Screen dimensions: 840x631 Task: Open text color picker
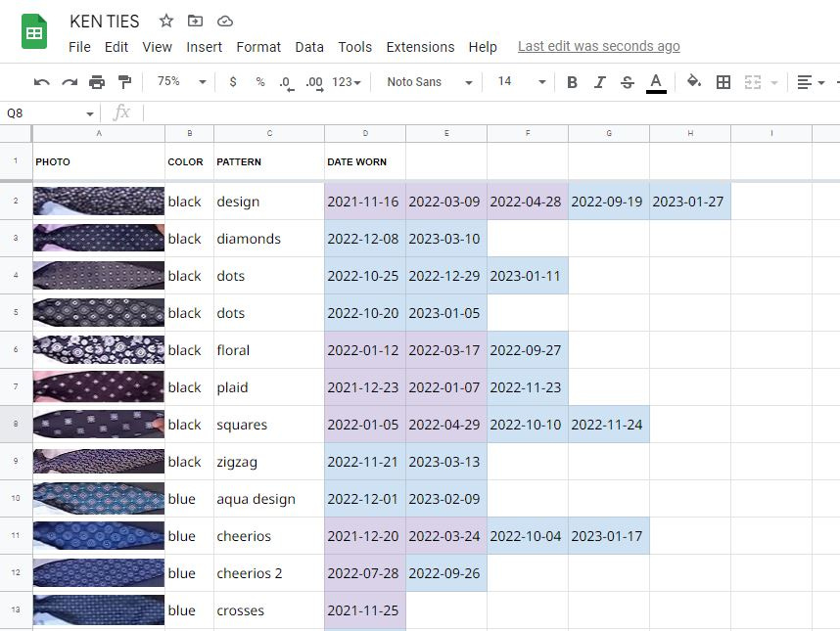click(x=656, y=83)
